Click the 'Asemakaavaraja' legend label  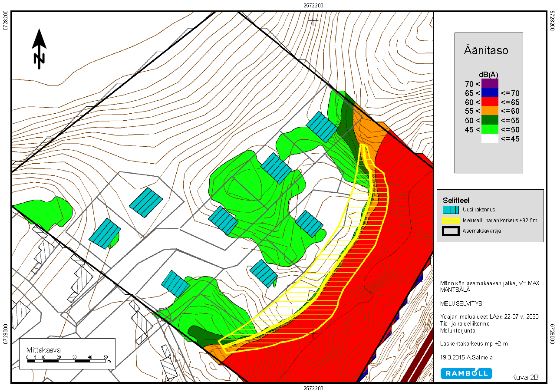(x=482, y=231)
